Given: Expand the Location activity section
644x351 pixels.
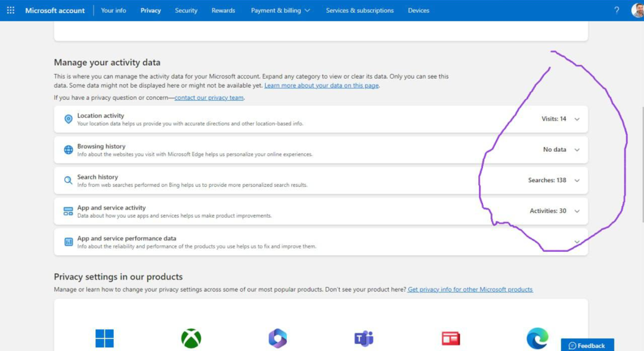Looking at the screenshot, I should (577, 119).
